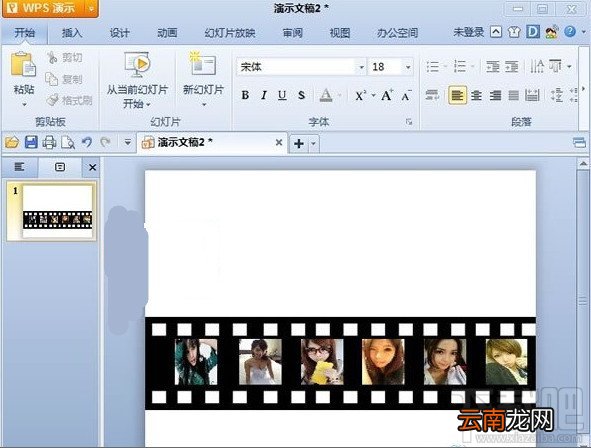Open the 办公空间 tab
The height and width of the screenshot is (448, 591).
398,33
